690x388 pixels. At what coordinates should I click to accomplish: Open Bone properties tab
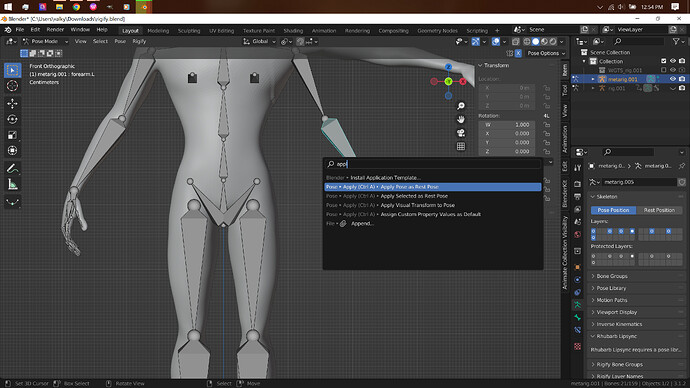pyautogui.click(x=578, y=317)
